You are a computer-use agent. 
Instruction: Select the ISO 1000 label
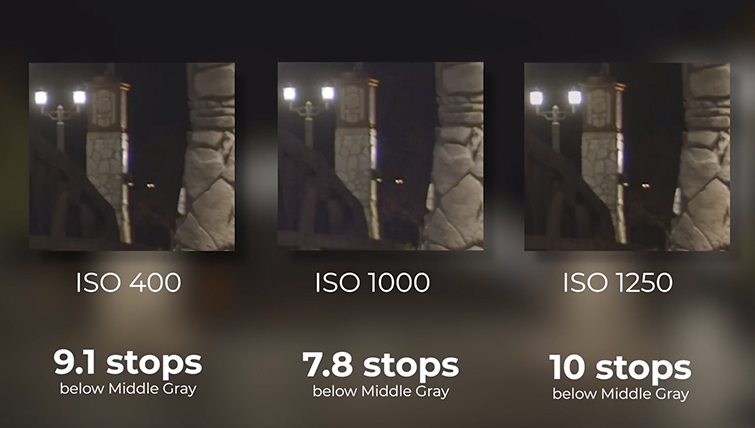[372, 283]
